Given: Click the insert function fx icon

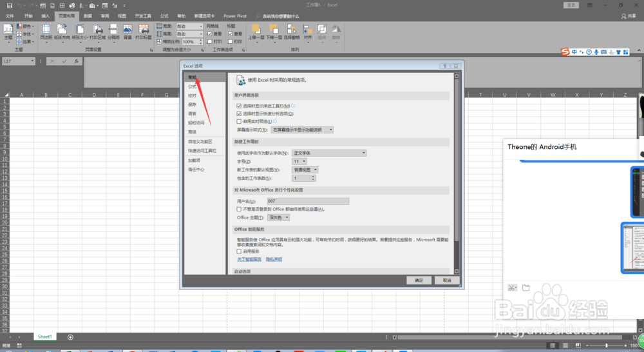Looking at the screenshot, I should point(77,61).
